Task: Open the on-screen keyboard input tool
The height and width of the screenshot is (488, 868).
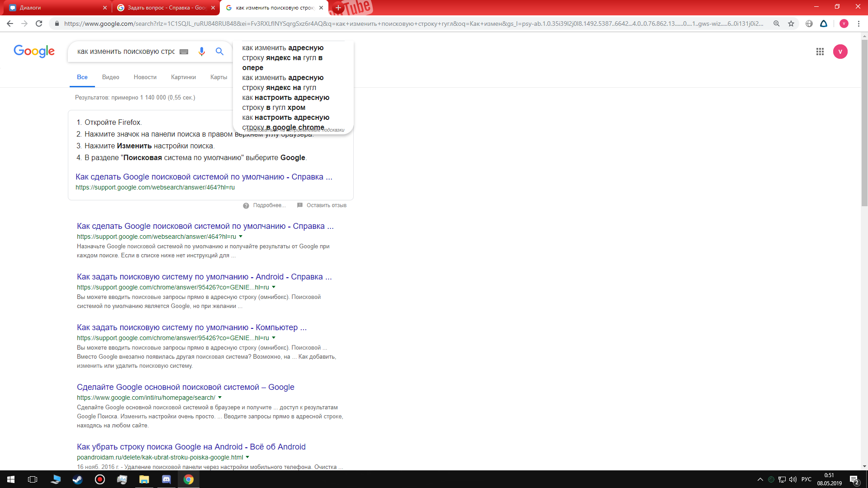Action: tap(184, 52)
